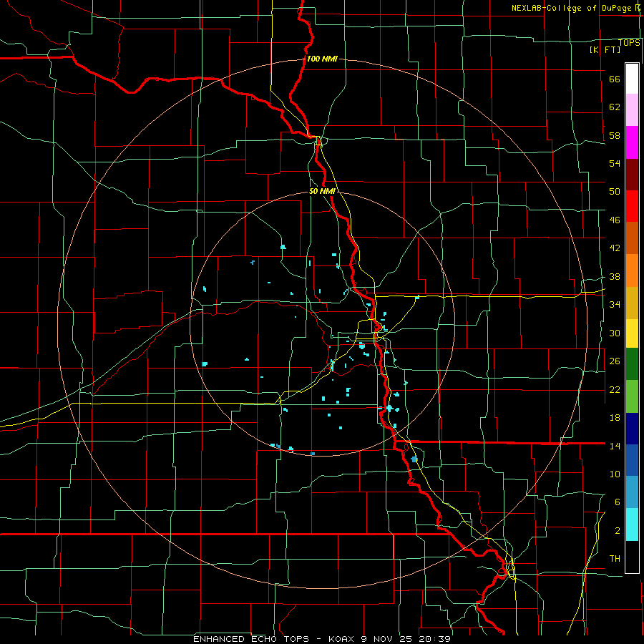Screen dimensions: 644x644
Task: Click the legend value '2'
Action: click(618, 531)
